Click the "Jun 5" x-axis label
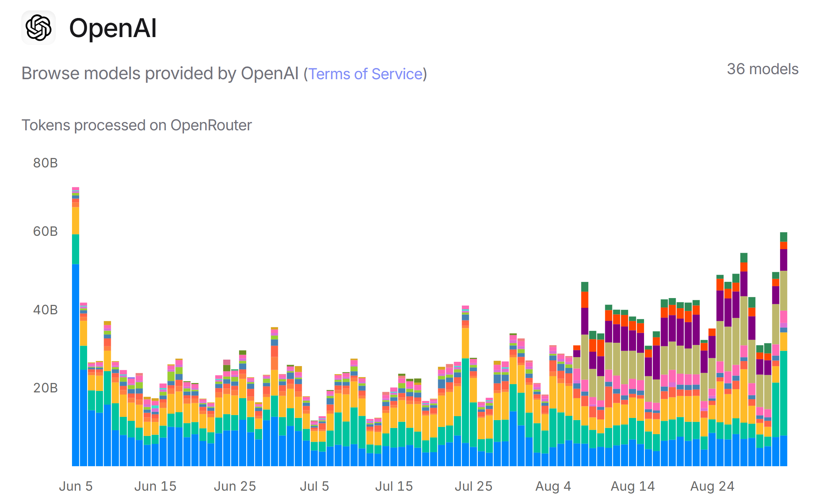Screen dimensions: 828x504 coord(76,486)
